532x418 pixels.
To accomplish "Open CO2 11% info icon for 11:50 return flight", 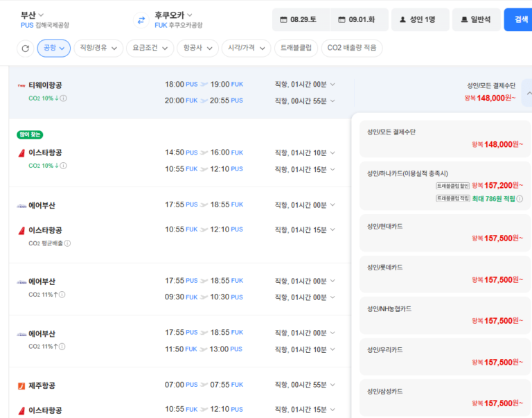I will (x=62, y=347).
